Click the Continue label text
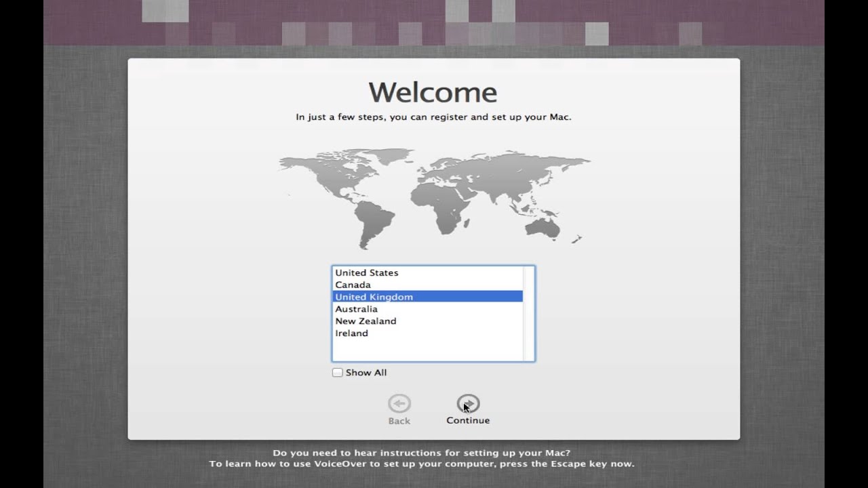868x488 pixels. (468, 420)
